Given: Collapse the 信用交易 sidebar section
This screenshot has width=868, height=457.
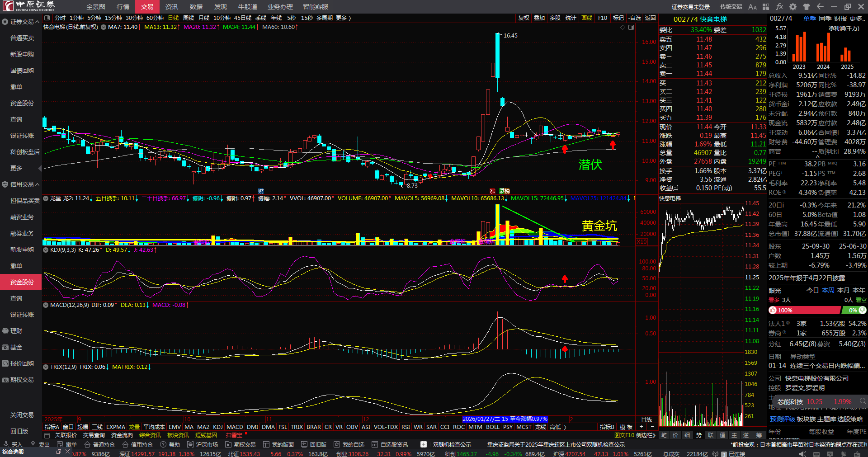Looking at the screenshot, I should click(x=37, y=184).
